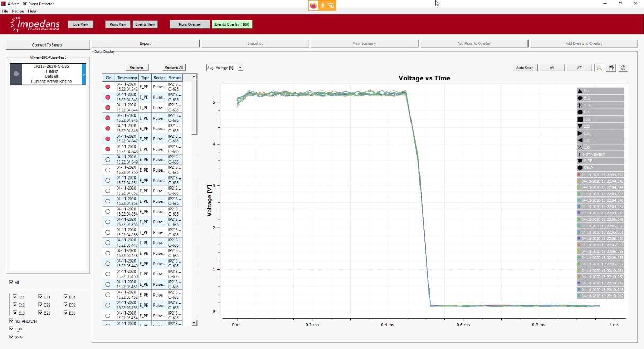Viewport: 644px width, 349px height.
Task: Turn off the event at 15:22:04.842
Action: [x=108, y=87]
